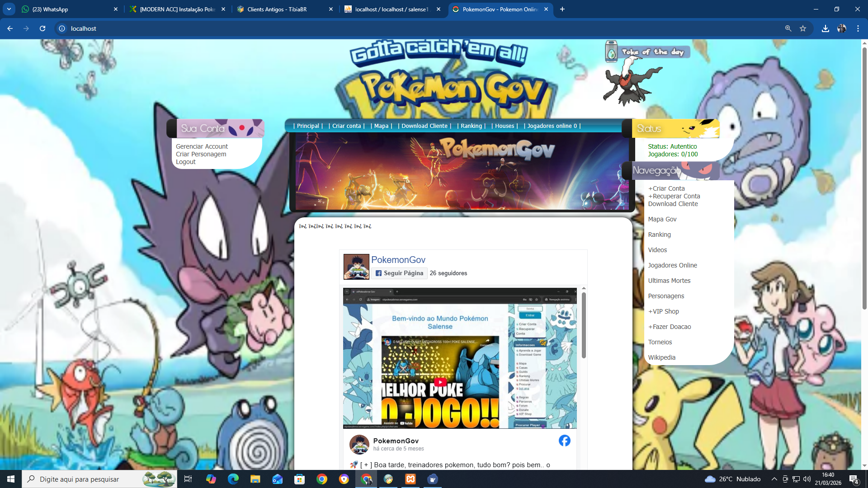Open the Chrome three-dot menu
This screenshot has height=488, width=868.
coord(858,28)
